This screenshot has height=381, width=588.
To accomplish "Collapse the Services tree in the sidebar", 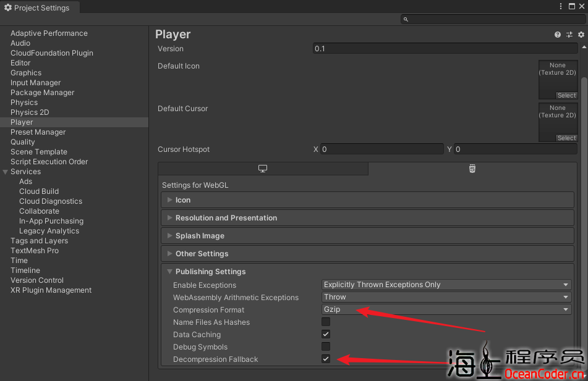I will [5, 171].
